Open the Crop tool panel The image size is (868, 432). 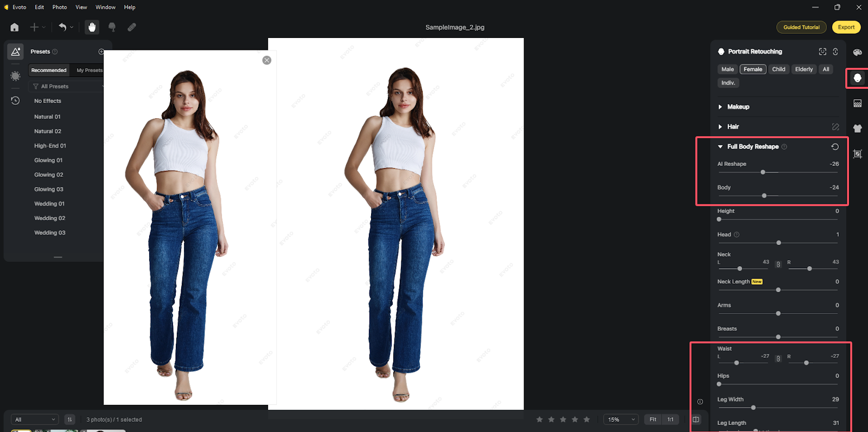pos(857,154)
